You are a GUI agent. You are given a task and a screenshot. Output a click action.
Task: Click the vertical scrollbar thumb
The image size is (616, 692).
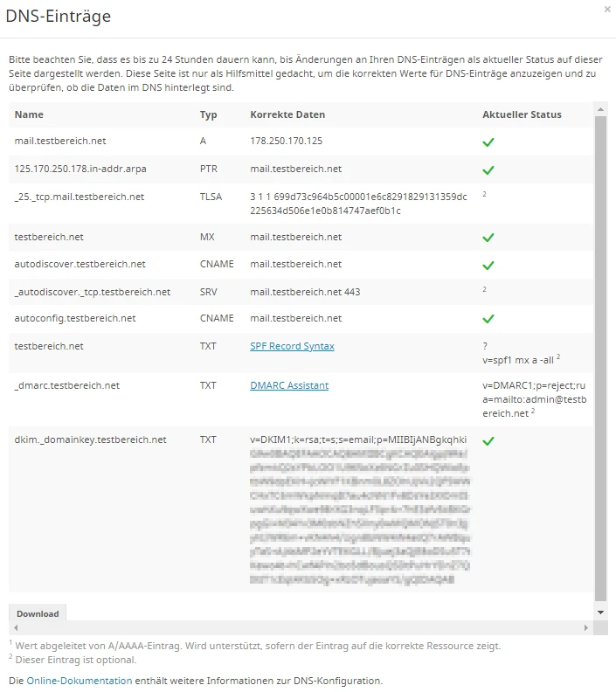[600, 349]
